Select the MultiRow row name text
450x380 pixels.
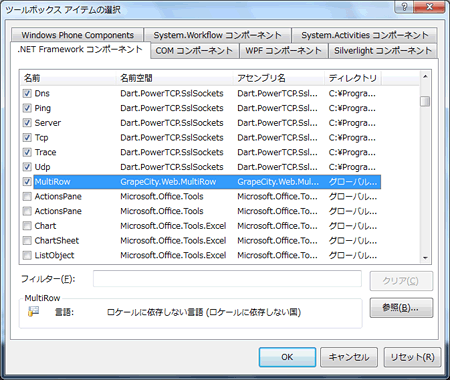tap(52, 182)
